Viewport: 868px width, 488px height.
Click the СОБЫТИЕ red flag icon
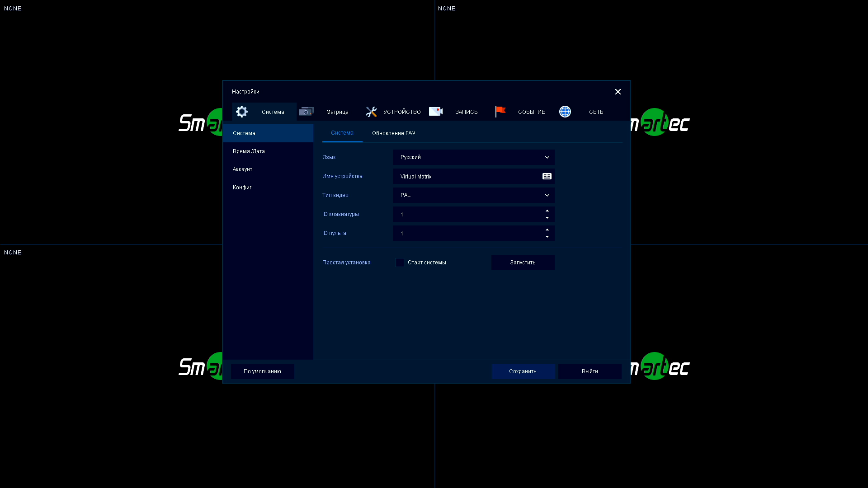point(500,111)
